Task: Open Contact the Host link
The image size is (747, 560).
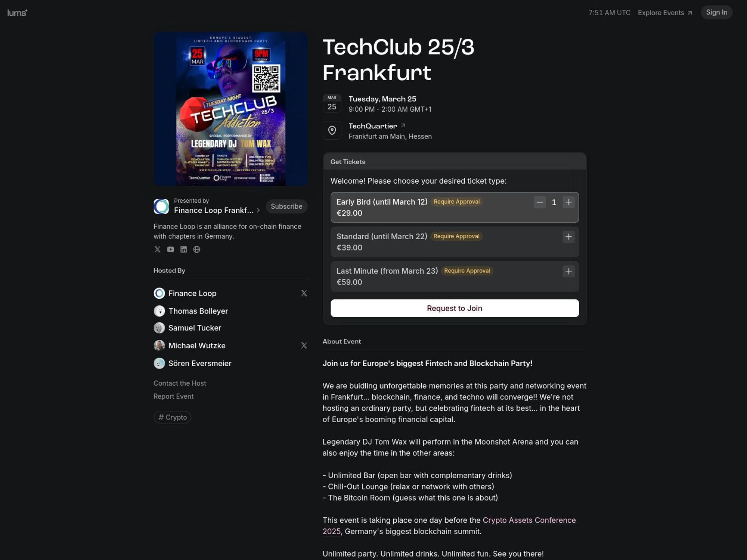Action: point(180,383)
